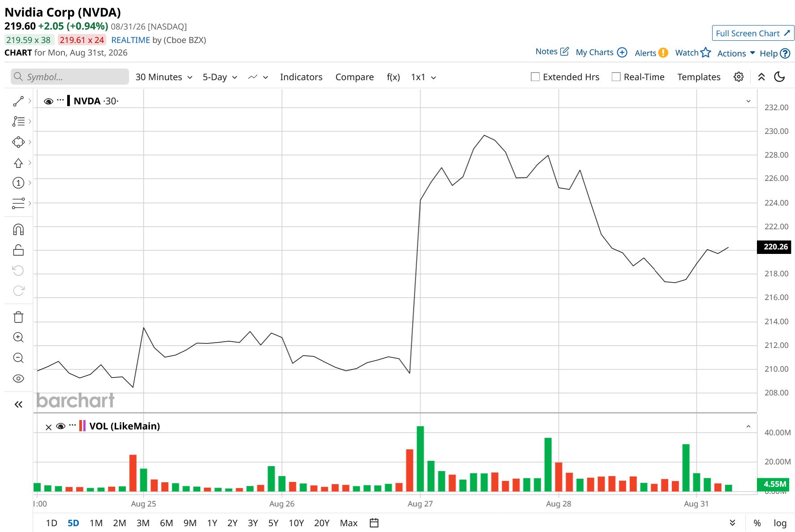
Task: Click the trash delete drawings icon
Action: (x=18, y=317)
